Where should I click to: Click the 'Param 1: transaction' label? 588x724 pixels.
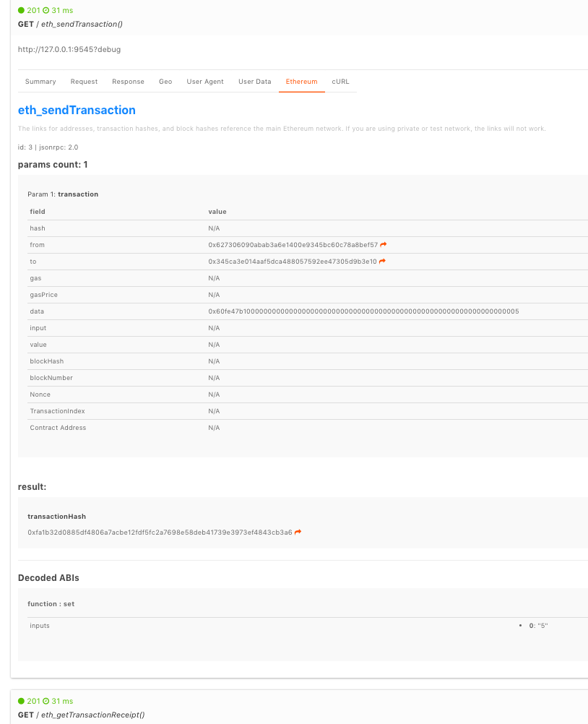coord(63,194)
